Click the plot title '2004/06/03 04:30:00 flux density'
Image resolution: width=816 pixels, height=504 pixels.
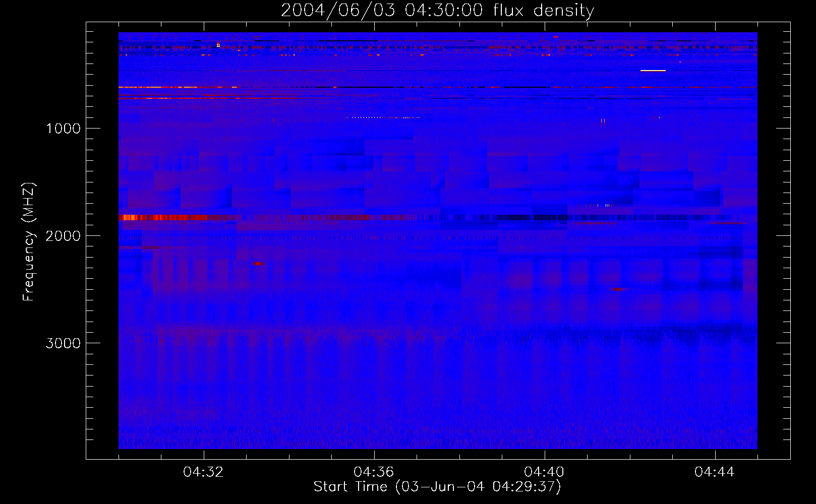(437, 10)
